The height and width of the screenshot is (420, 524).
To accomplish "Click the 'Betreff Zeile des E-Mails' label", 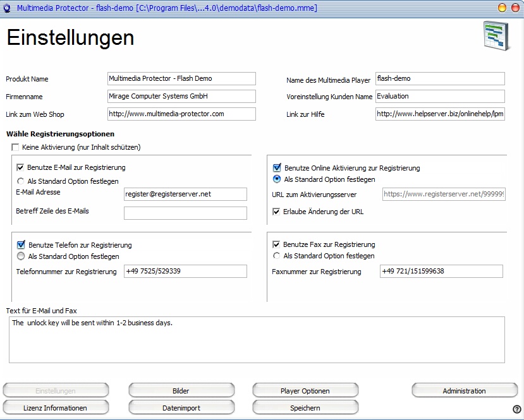I will (x=52, y=212).
